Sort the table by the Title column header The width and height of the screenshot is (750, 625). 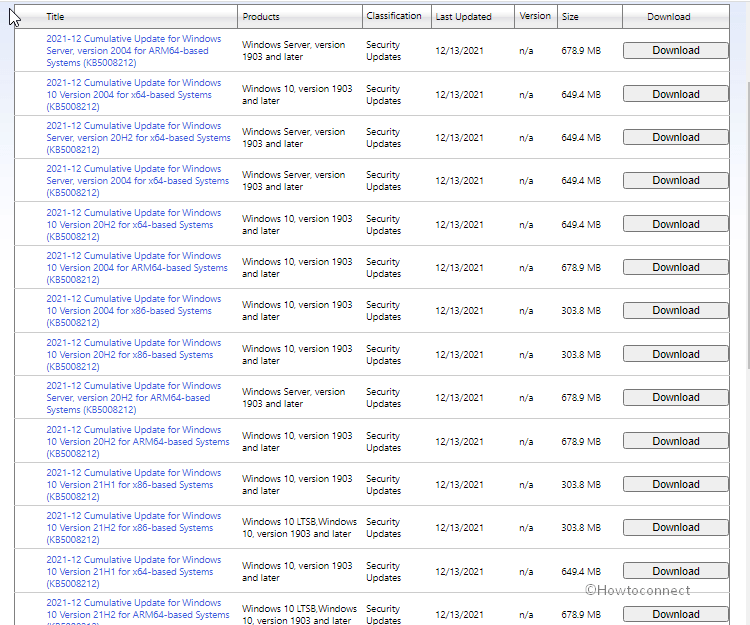click(55, 17)
